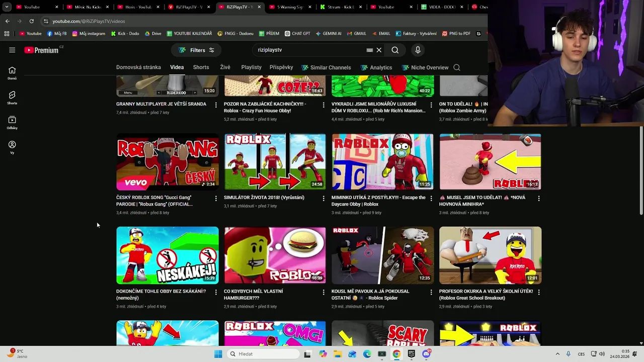Open options for POZOR NA ZABIJÁCKÉ KACHNIČKY video
644x362 pixels.
(324, 105)
